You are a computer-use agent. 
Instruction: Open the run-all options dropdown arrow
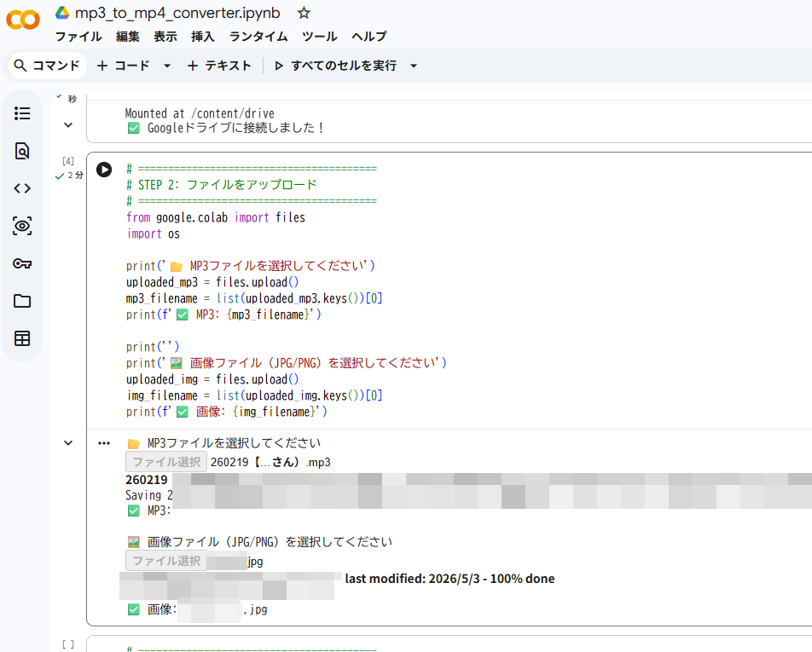[413, 66]
